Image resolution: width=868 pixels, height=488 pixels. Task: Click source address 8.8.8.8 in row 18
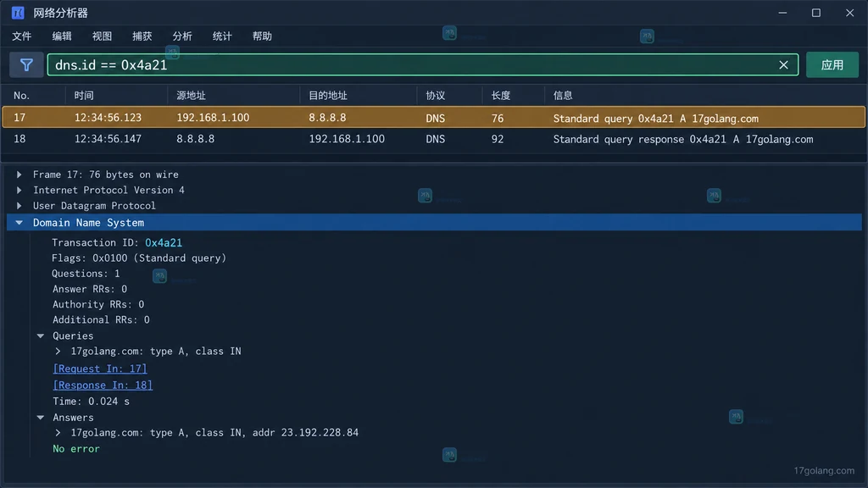196,139
